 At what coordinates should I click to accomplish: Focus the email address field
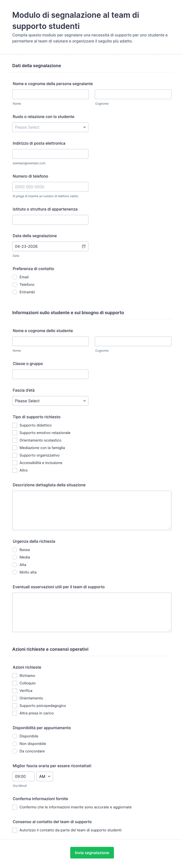coord(50,154)
